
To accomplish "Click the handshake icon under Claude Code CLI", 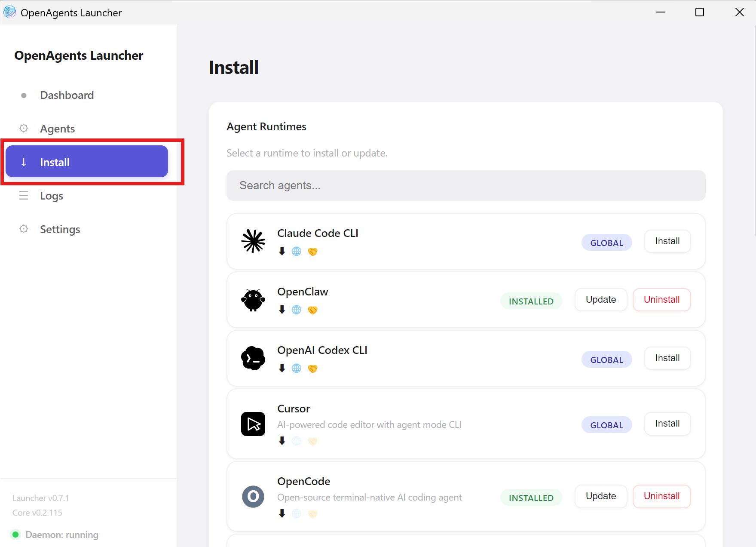I will [x=312, y=252].
